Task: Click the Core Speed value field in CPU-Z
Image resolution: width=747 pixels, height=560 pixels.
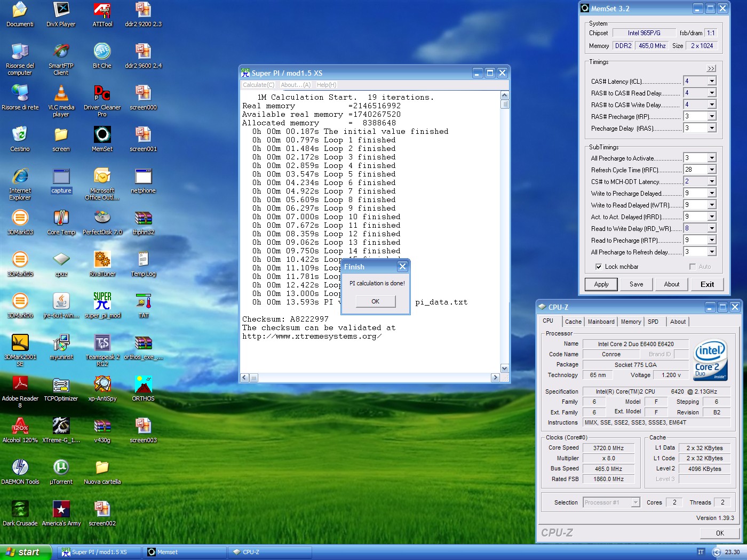Action: coord(608,448)
